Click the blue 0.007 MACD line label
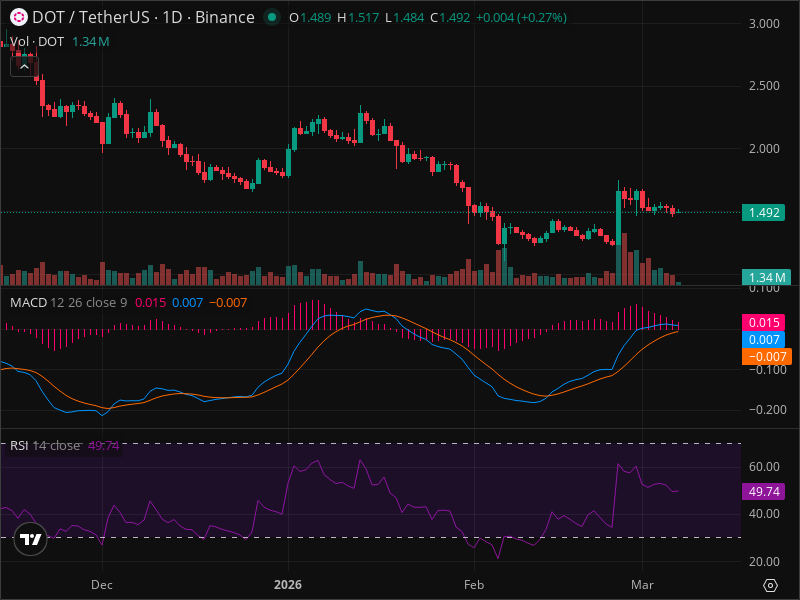The width and height of the screenshot is (800, 600). [763, 340]
